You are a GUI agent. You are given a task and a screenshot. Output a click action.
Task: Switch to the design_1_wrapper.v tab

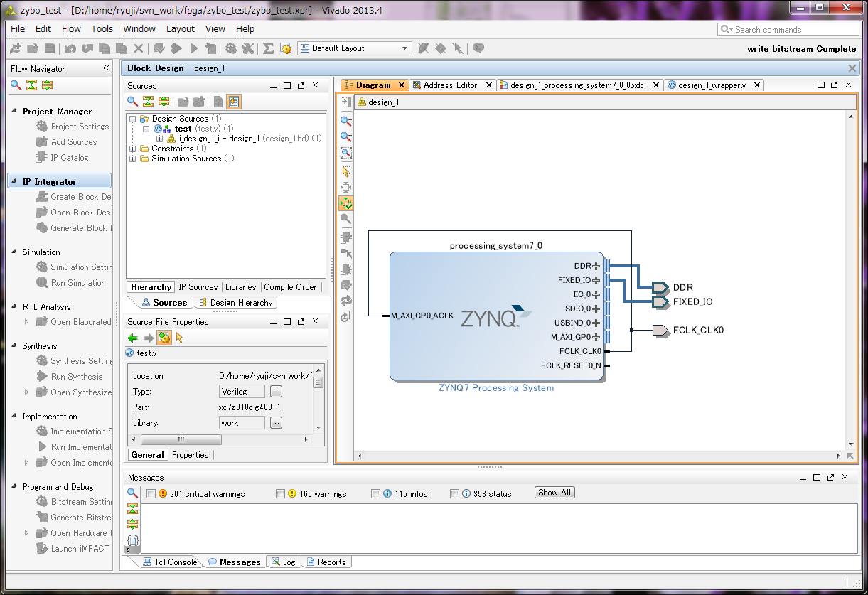[x=712, y=85]
